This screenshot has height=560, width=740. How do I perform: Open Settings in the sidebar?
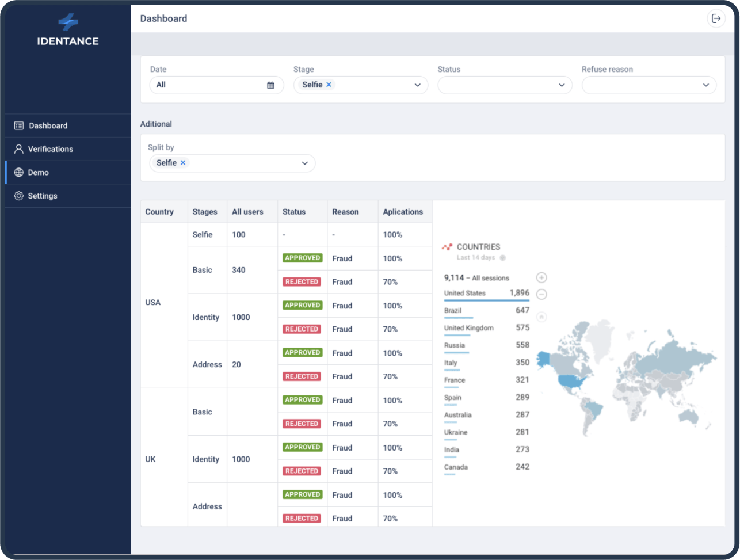click(68, 196)
